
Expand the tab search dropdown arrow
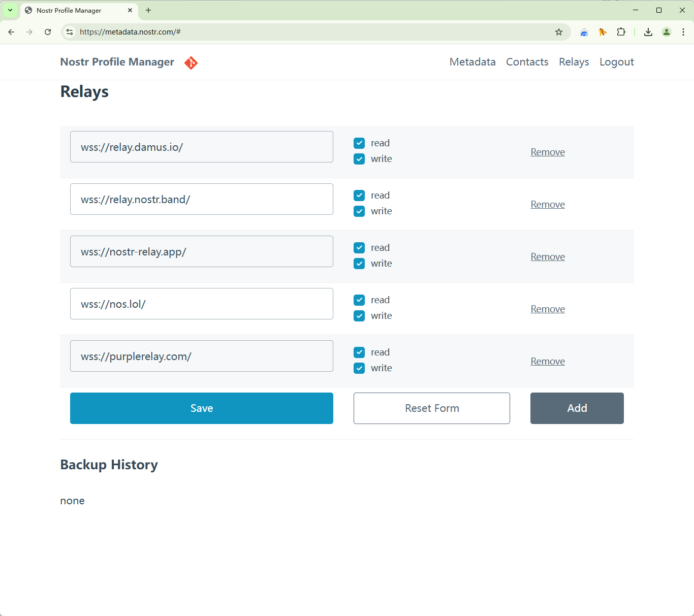pos(10,10)
